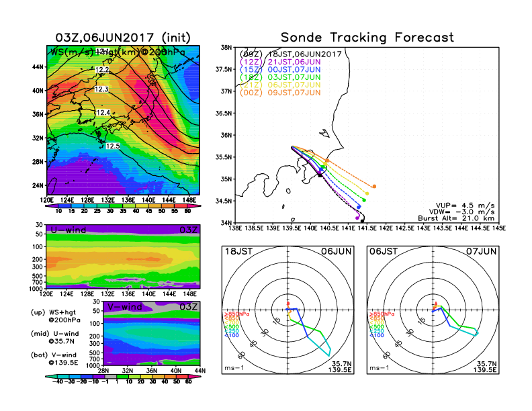
Task: Click the "07JUN" label on right hodograph
Action: point(482,251)
